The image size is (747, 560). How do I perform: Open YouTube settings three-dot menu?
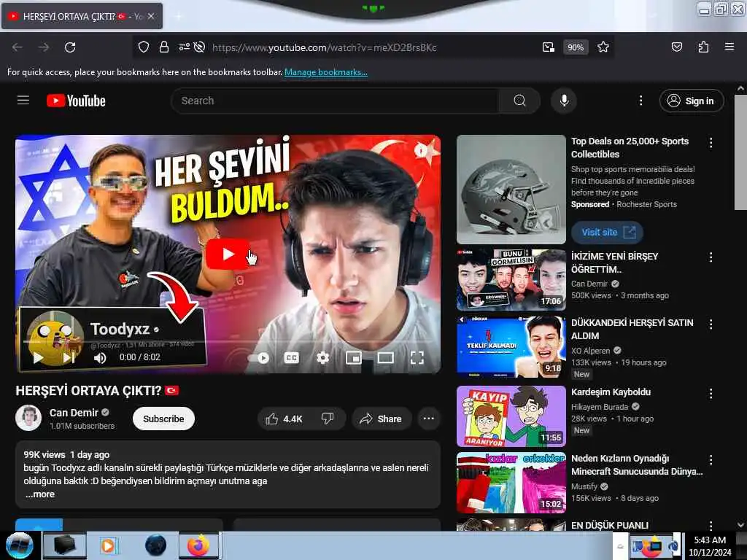[x=640, y=101]
